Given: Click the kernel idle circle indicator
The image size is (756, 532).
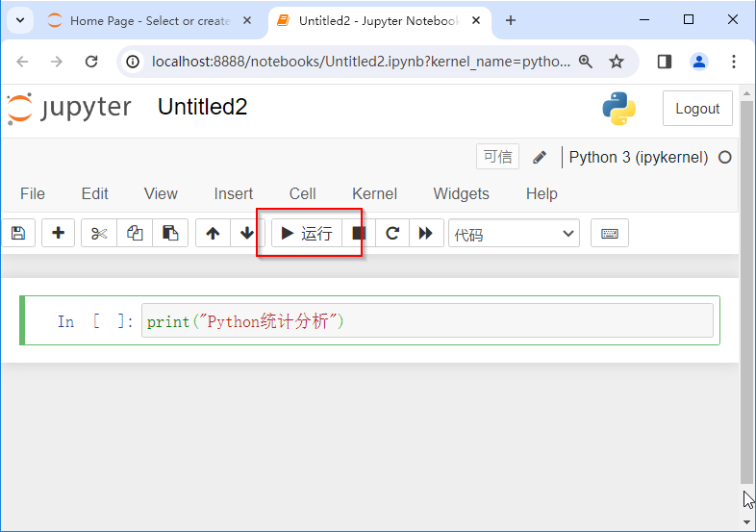Looking at the screenshot, I should coord(724,157).
